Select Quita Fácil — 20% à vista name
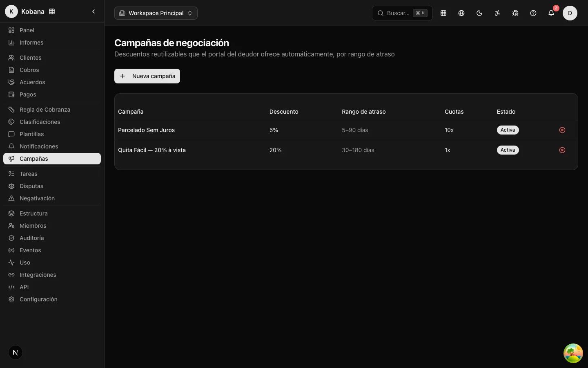588x368 pixels. tap(152, 150)
